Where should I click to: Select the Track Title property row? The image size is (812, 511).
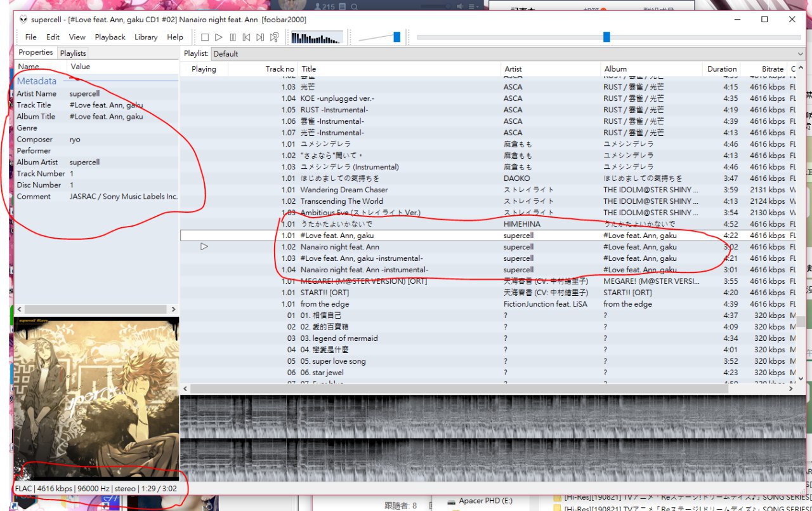tap(96, 105)
